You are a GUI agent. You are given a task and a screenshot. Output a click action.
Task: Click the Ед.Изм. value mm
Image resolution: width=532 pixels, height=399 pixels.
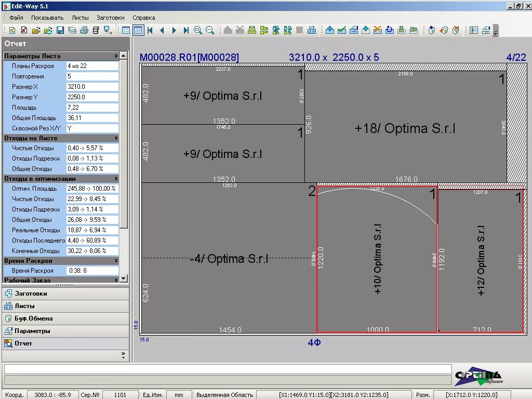tap(179, 395)
